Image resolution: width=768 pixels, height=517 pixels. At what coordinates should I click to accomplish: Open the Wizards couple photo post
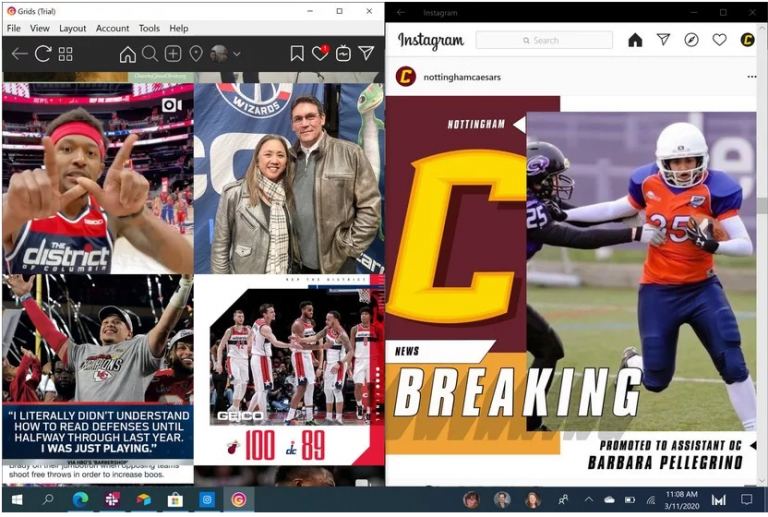coord(289,178)
